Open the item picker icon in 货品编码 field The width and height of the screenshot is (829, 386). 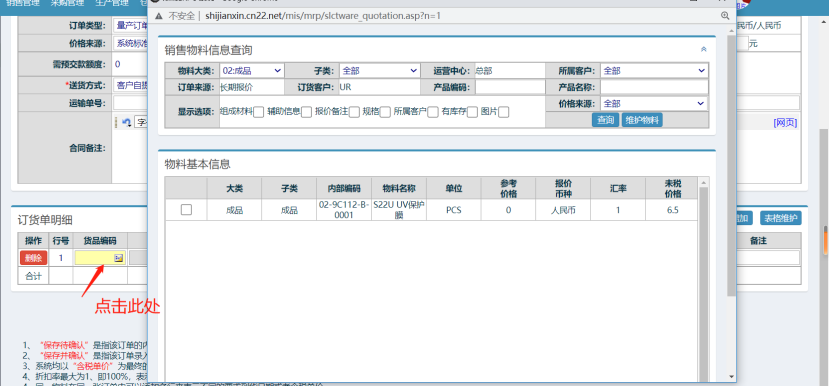118,258
